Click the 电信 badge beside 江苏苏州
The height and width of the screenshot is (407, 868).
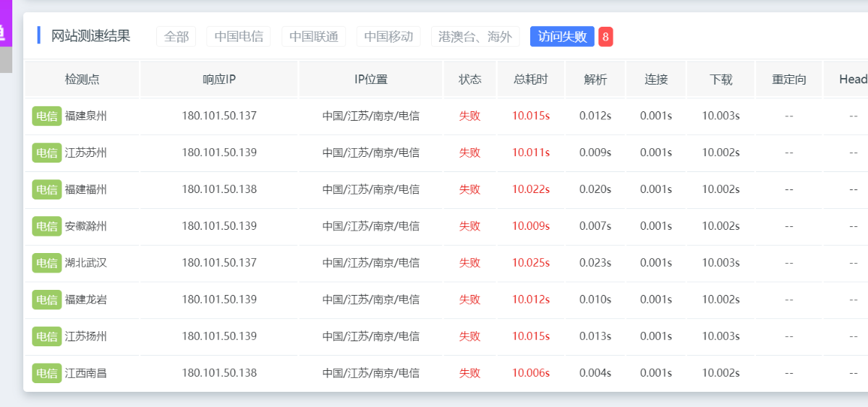coord(47,153)
